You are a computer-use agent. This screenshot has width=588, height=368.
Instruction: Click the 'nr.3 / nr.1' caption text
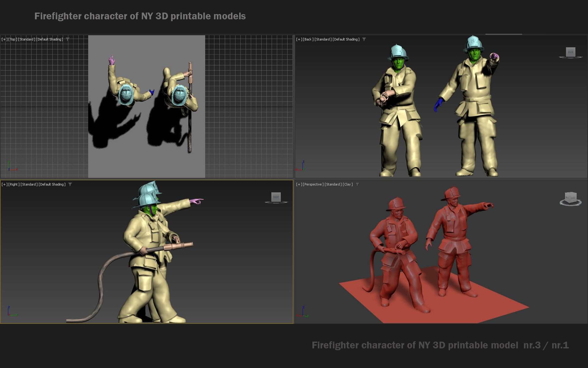click(x=546, y=345)
